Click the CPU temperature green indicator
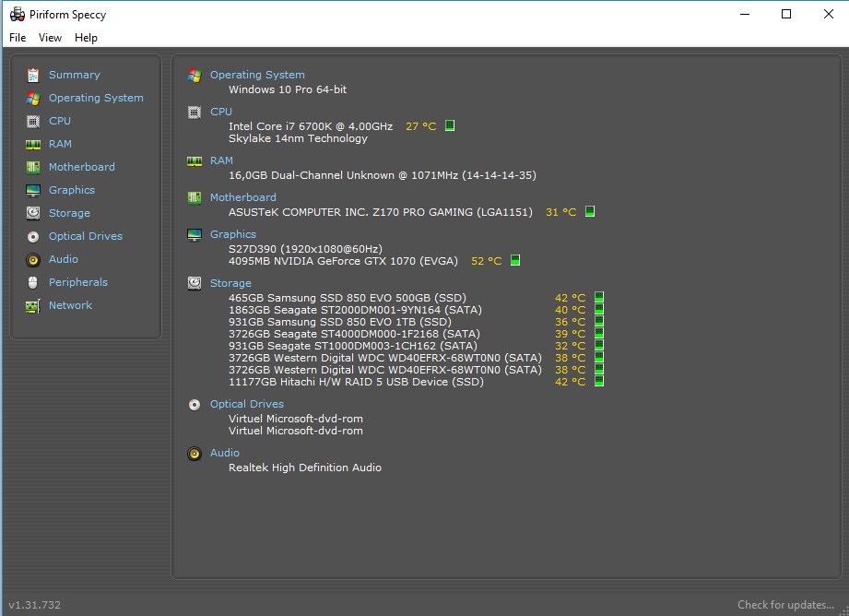Image resolution: width=849 pixels, height=616 pixels. click(x=450, y=125)
